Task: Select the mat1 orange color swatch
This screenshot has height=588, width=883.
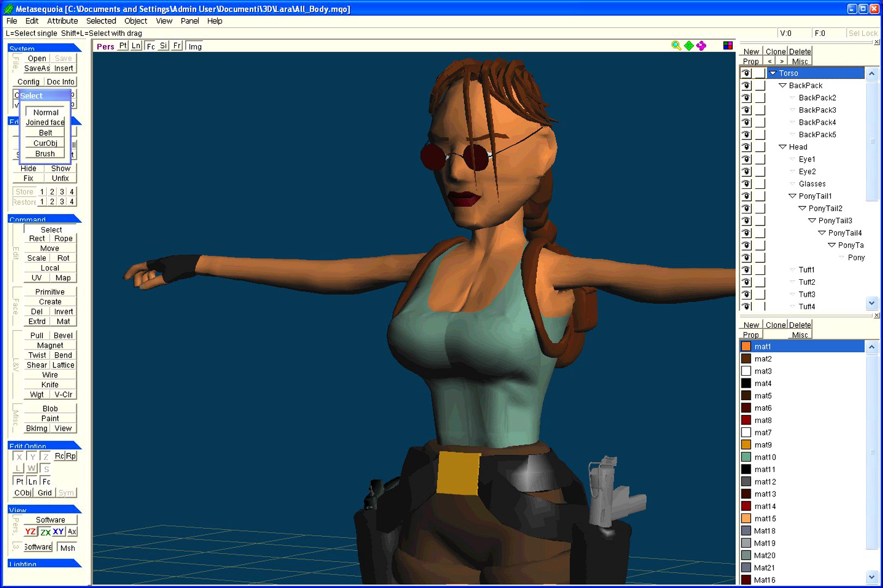Action: [x=746, y=346]
